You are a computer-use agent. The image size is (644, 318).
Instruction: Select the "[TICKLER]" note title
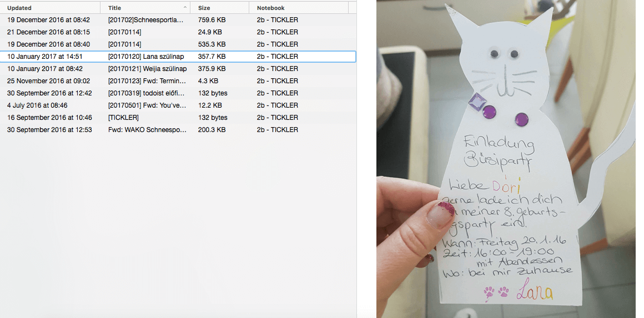[x=123, y=117]
